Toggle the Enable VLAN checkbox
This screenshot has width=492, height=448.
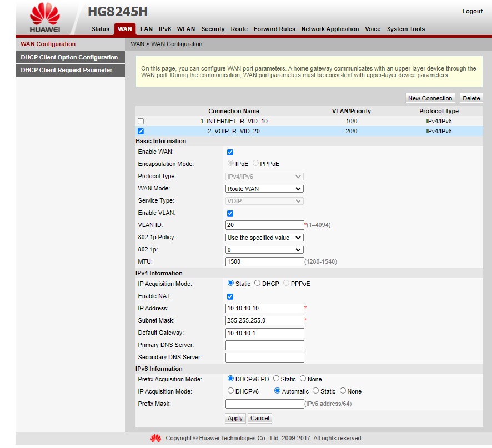230,213
